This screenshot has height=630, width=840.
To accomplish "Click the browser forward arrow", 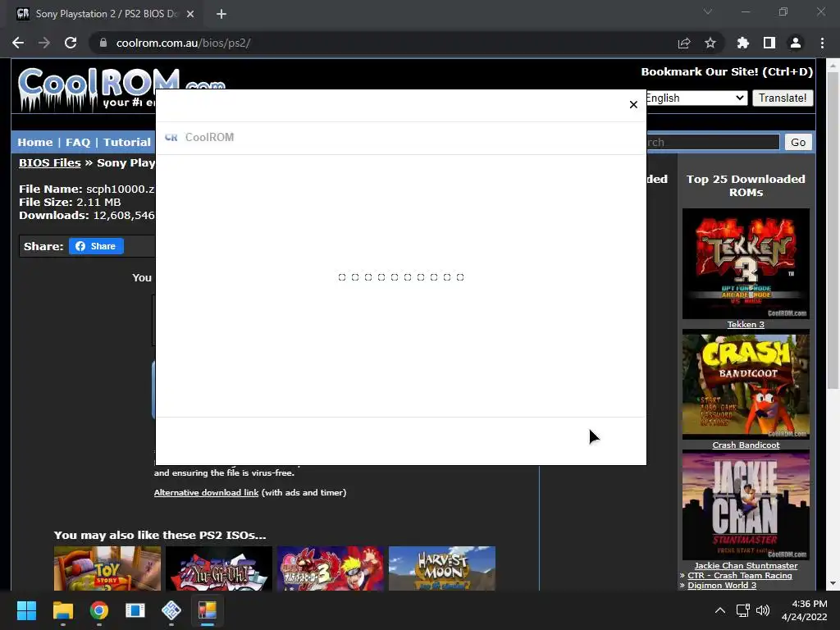I will pyautogui.click(x=44, y=43).
